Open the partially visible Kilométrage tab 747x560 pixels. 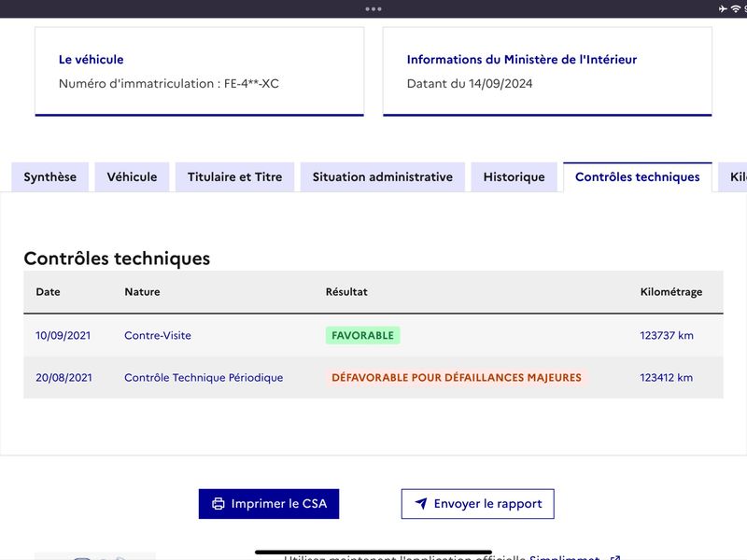coord(734,177)
